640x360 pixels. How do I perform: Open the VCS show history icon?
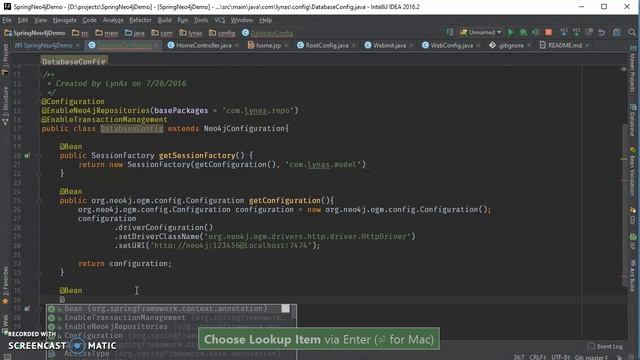point(589,32)
